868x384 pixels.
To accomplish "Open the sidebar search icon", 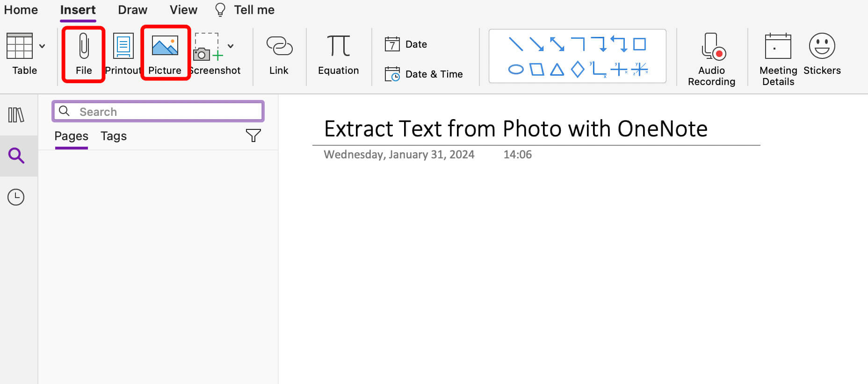I will [x=16, y=156].
